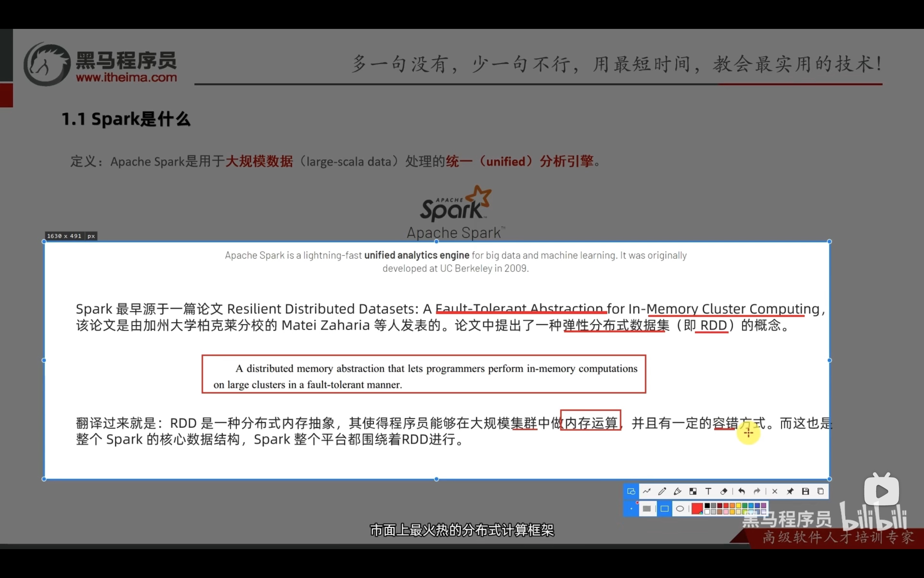The image size is (924, 578).
Task: Pick the pink color swatch
Action: point(726,512)
